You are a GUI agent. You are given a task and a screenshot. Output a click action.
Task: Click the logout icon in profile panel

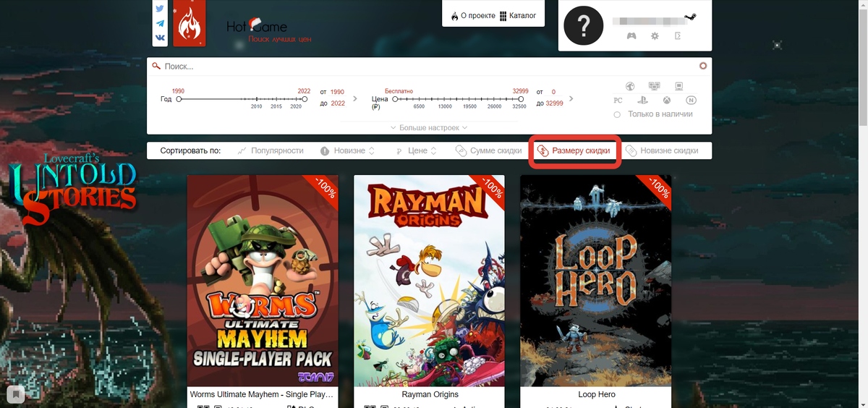coord(678,35)
